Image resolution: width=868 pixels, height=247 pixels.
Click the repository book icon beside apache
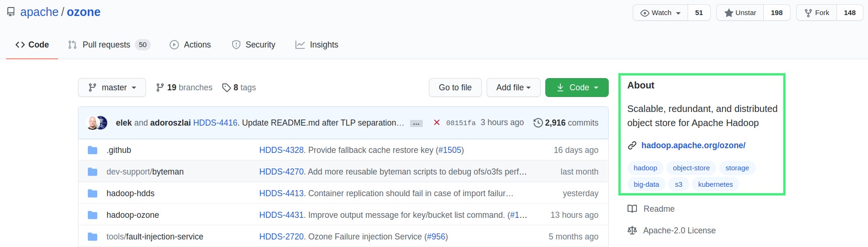[11, 12]
